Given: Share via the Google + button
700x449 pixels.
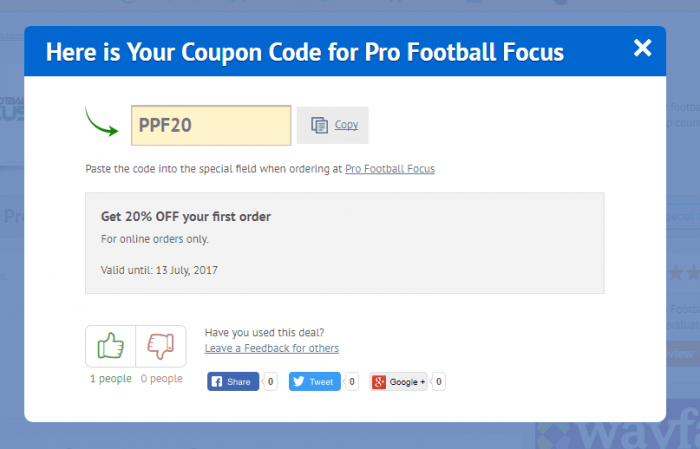Looking at the screenshot, I should 398,382.
